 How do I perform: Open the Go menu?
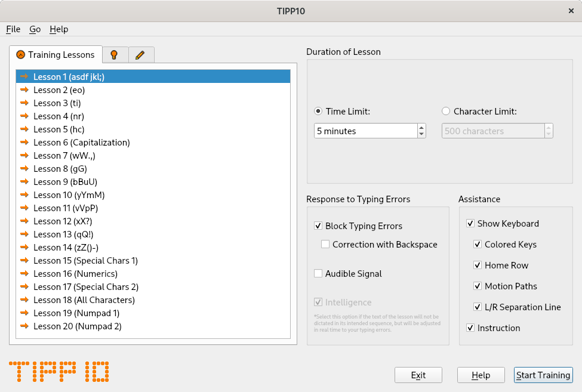tap(35, 29)
